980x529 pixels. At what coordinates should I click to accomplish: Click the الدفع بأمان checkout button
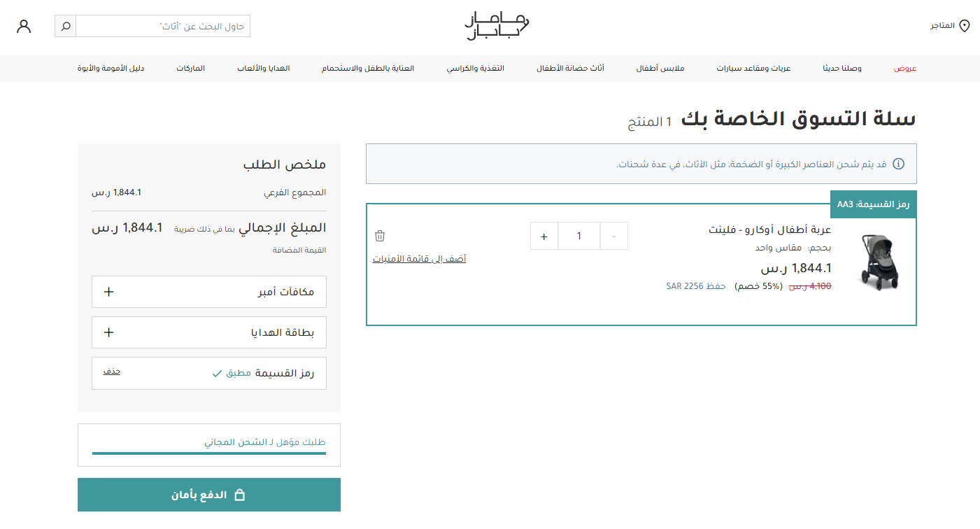208,495
